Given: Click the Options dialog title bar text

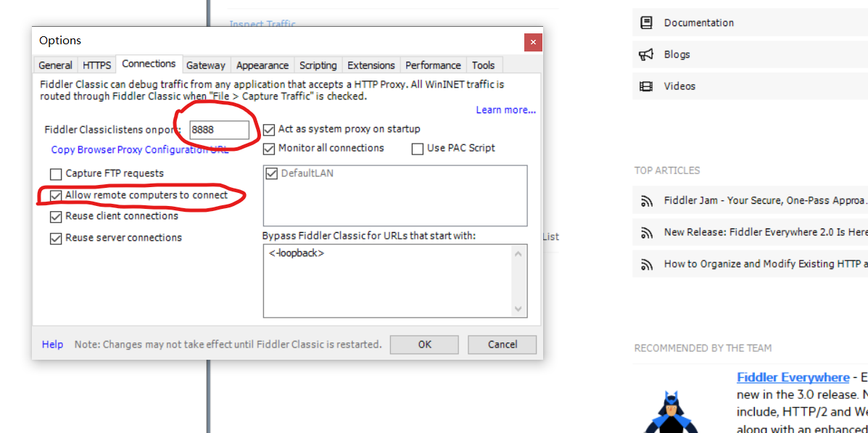Looking at the screenshot, I should [59, 41].
